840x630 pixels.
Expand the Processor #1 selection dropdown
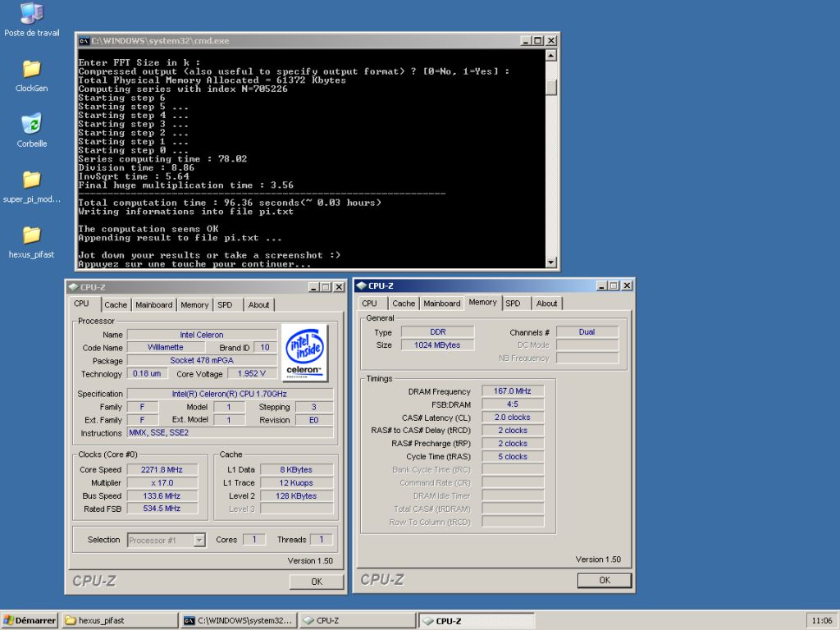coord(199,540)
